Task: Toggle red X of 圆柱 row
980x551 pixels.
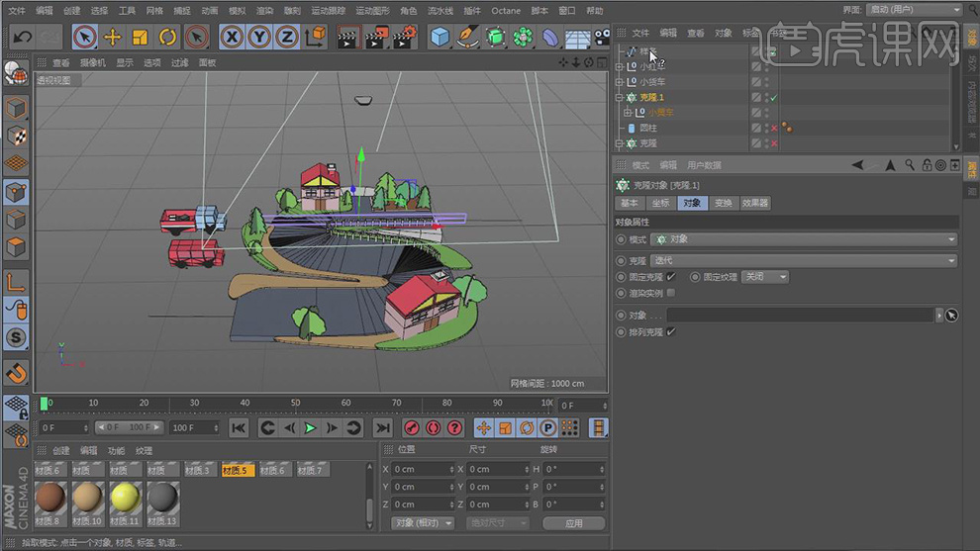Action: click(774, 128)
